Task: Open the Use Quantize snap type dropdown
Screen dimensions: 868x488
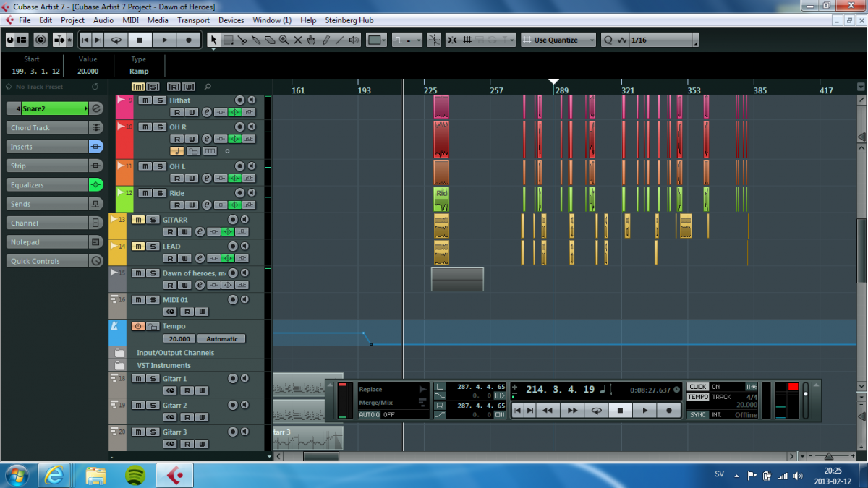Action: pos(558,40)
